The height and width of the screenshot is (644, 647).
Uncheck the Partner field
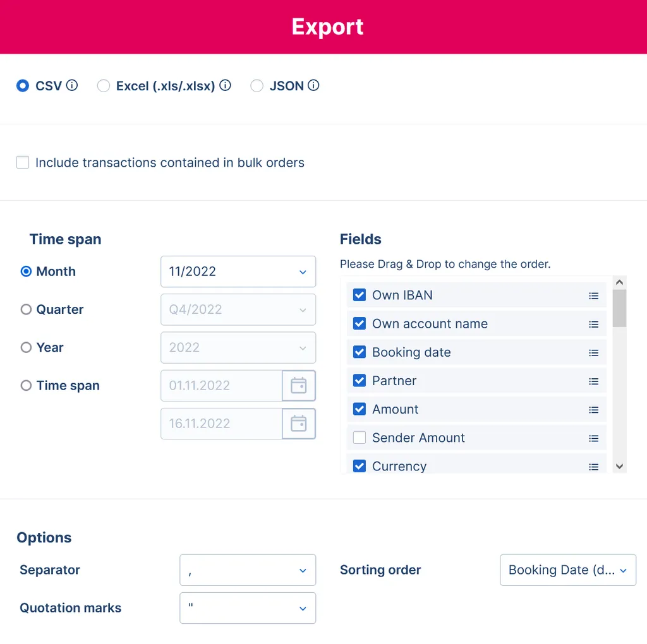click(x=360, y=381)
